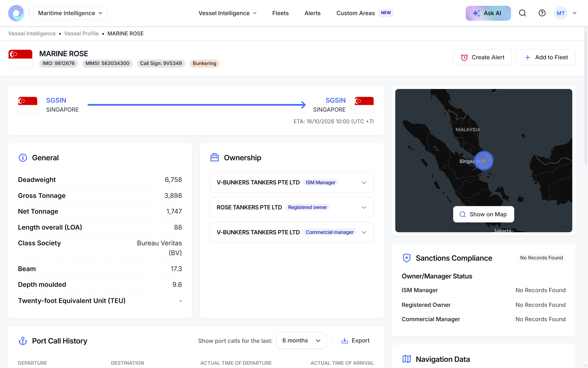The image size is (588, 368).
Task: Click the General info icon
Action: [23, 158]
